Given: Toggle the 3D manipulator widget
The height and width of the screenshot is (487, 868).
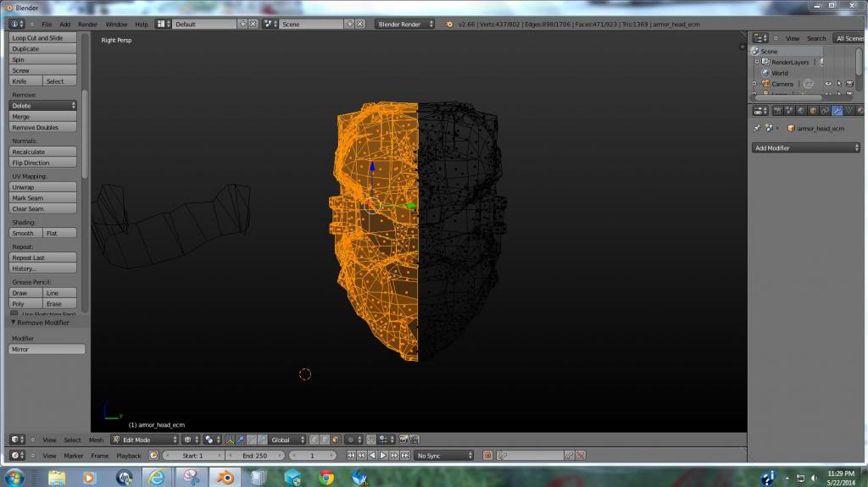Looking at the screenshot, I should 229,440.
